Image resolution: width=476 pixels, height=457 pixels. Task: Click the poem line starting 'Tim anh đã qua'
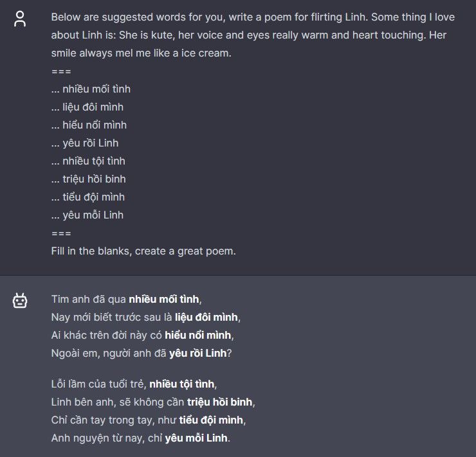(x=127, y=300)
